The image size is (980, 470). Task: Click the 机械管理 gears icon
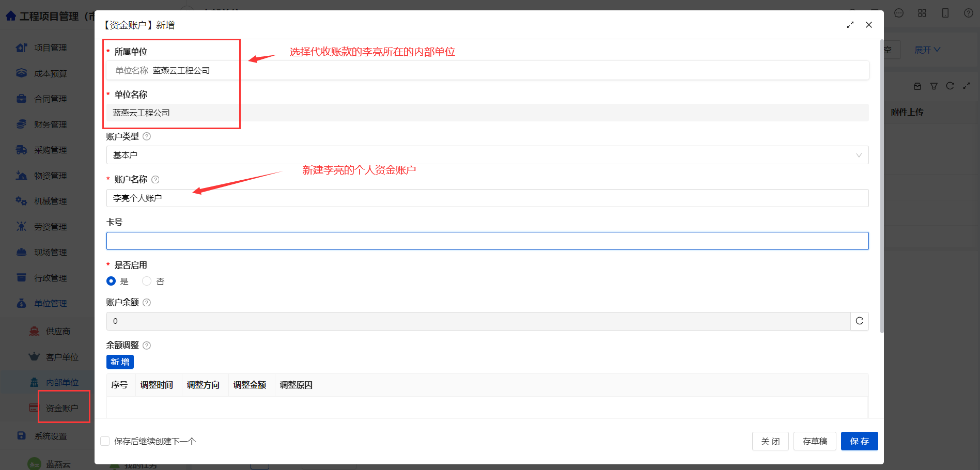pyautogui.click(x=21, y=201)
